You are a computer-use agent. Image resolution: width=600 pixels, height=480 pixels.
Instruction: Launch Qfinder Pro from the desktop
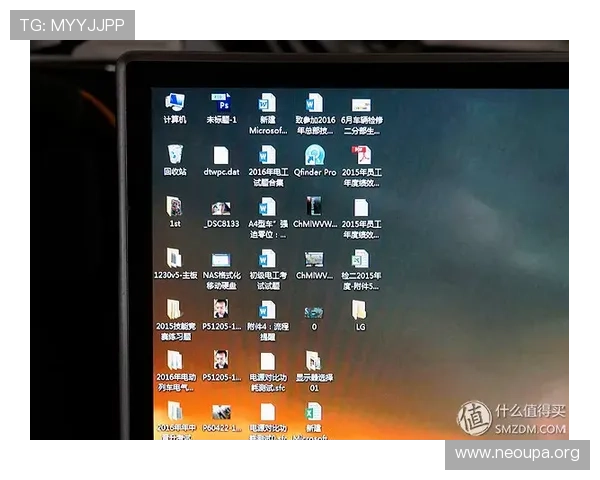pos(315,156)
